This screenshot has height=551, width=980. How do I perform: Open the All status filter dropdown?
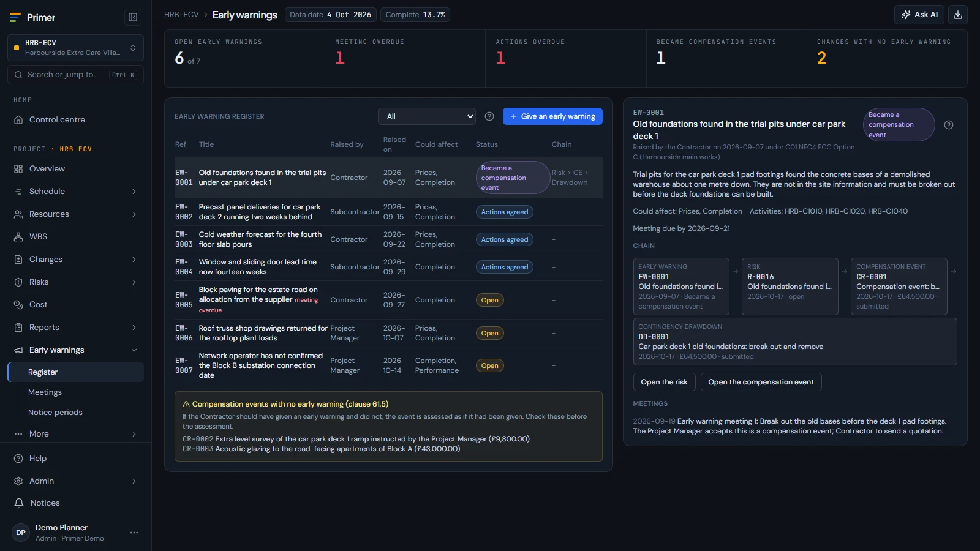point(427,116)
